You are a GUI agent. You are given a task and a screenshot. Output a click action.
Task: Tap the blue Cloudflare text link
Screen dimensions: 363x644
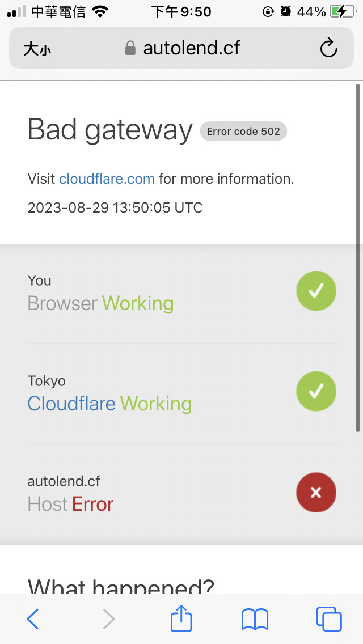[x=71, y=404]
